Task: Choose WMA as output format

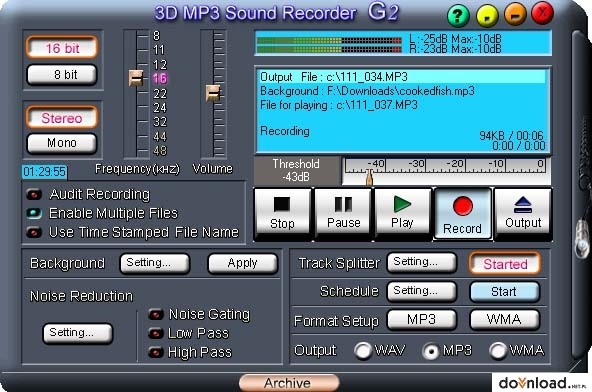Action: point(498,350)
